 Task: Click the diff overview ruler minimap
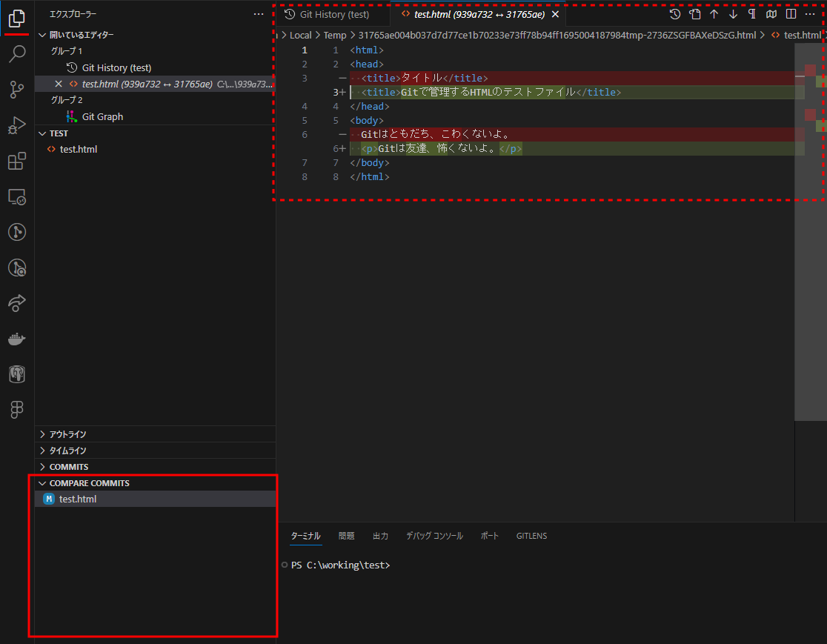pyautogui.click(x=810, y=232)
